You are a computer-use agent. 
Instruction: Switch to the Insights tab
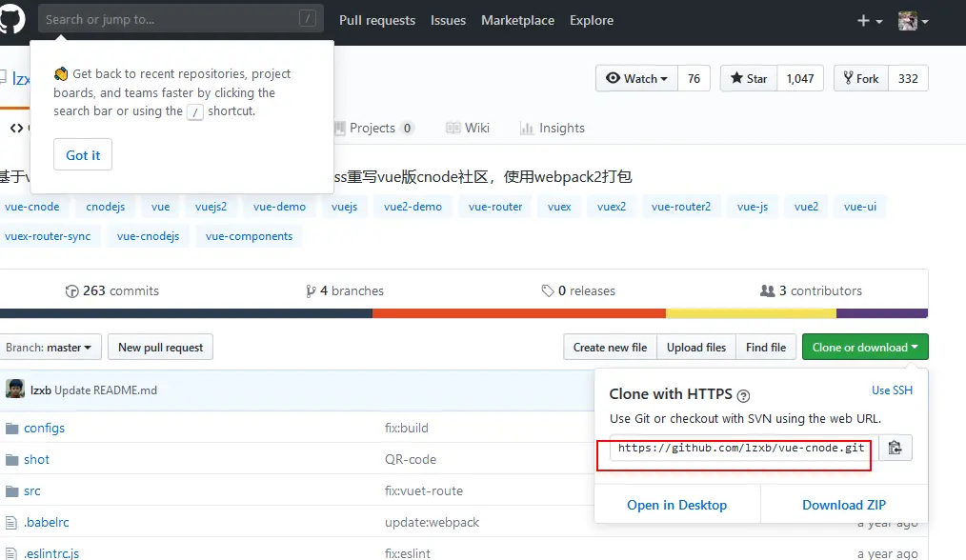(552, 129)
